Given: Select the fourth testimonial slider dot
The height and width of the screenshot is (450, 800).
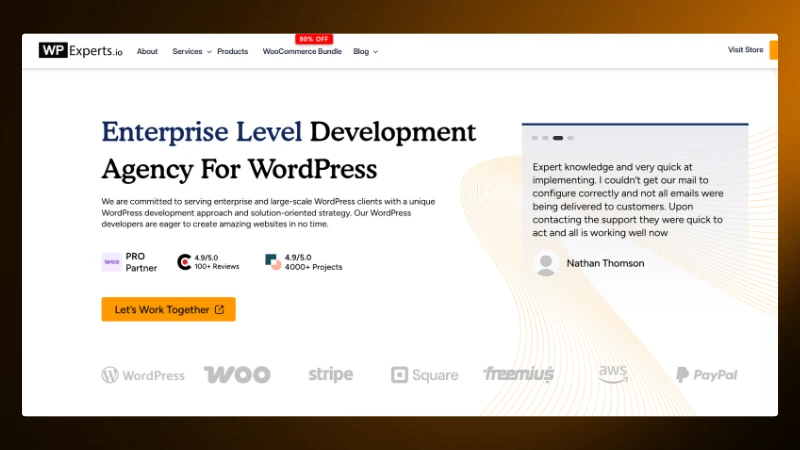Looking at the screenshot, I should click(x=570, y=138).
